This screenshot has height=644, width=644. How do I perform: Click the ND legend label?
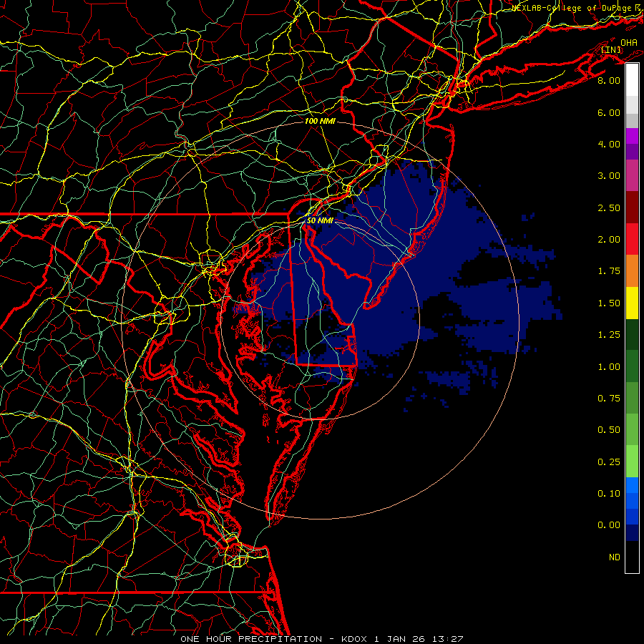tap(615, 557)
